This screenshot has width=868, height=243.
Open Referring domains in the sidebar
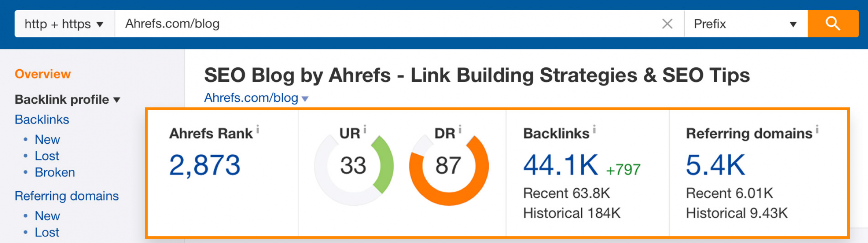pyautogui.click(x=67, y=196)
